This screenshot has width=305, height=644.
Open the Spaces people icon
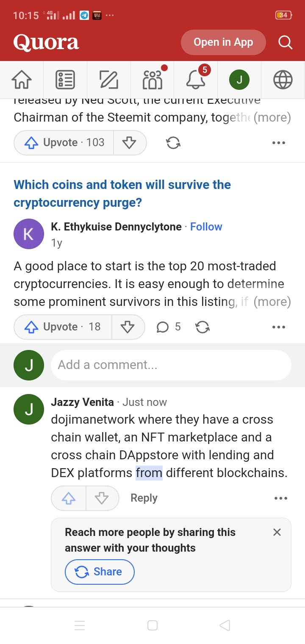click(x=152, y=79)
